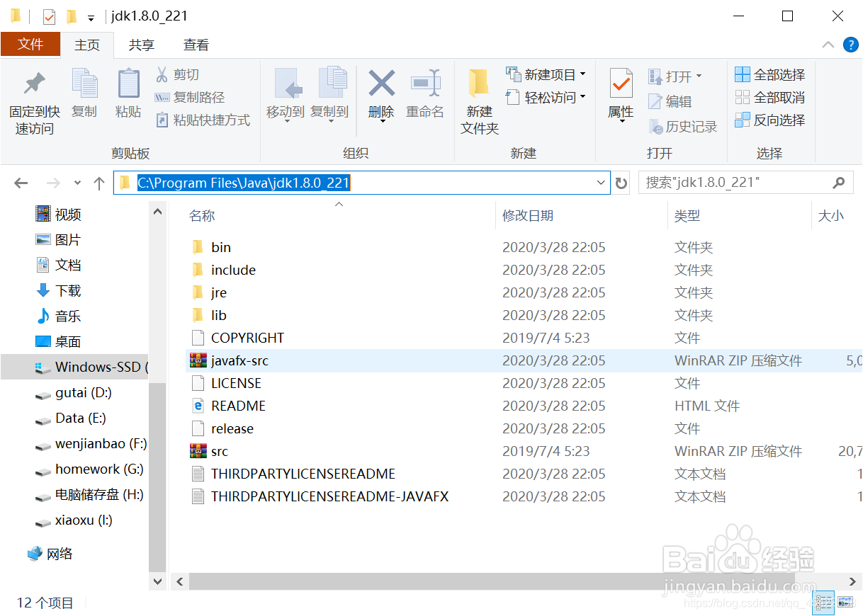863x616 pixels.
Task: Click Invert selection
Action: click(770, 120)
